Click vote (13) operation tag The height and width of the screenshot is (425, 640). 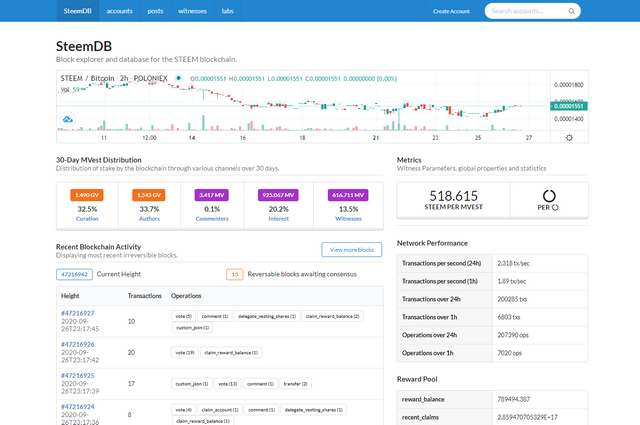click(227, 384)
